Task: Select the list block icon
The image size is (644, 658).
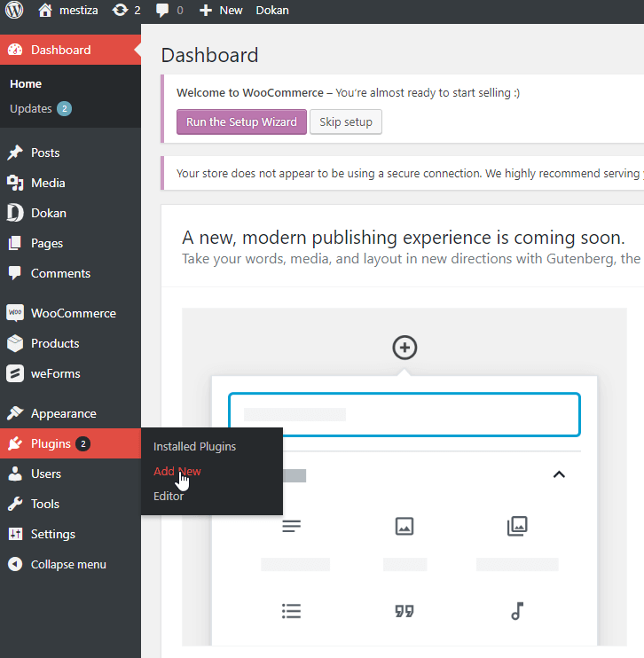Action: point(291,611)
